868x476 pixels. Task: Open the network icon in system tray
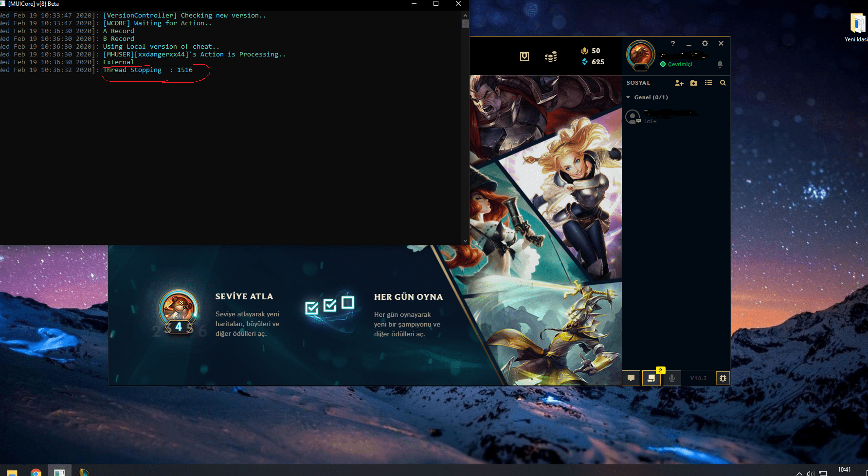[823, 473]
